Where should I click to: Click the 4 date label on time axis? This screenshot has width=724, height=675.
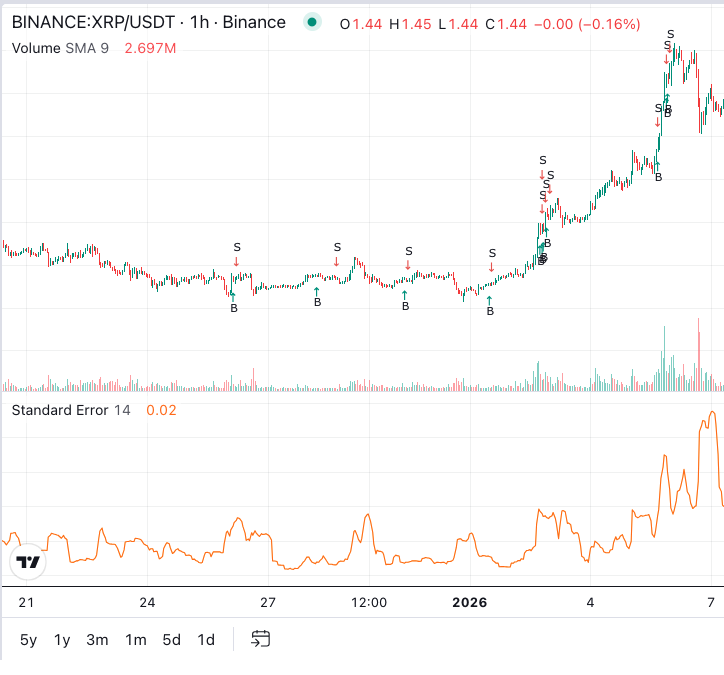(590, 602)
